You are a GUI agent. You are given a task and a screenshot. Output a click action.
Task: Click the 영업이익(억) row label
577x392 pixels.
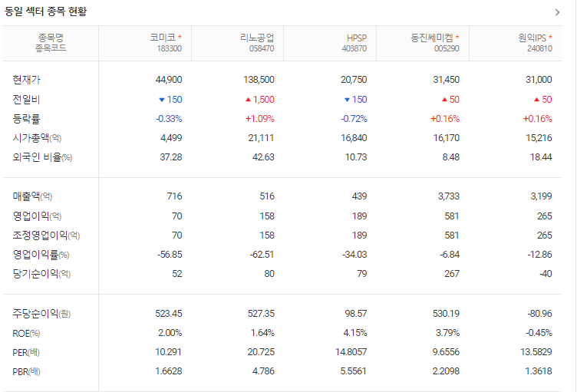pos(37,216)
